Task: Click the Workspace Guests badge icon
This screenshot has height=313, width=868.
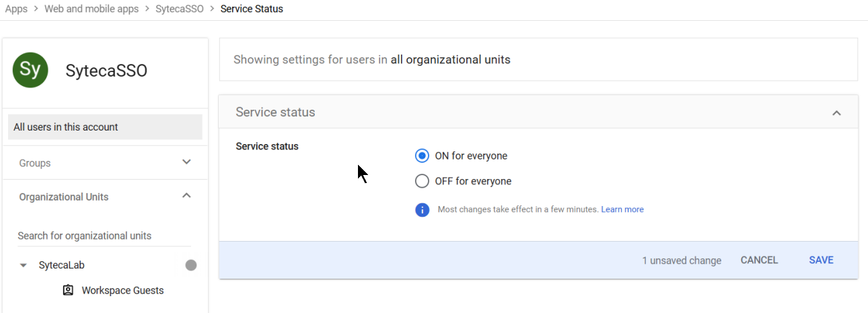Action: (x=68, y=290)
